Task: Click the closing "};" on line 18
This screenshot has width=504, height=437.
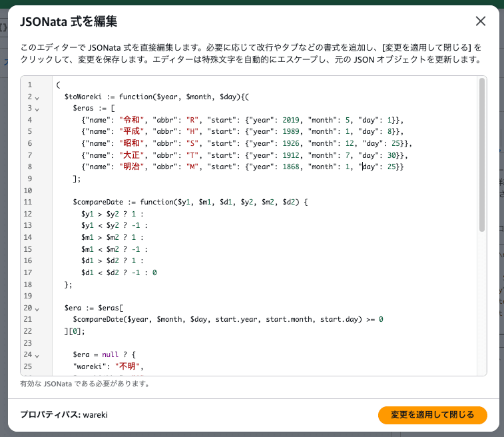Action: click(68, 284)
